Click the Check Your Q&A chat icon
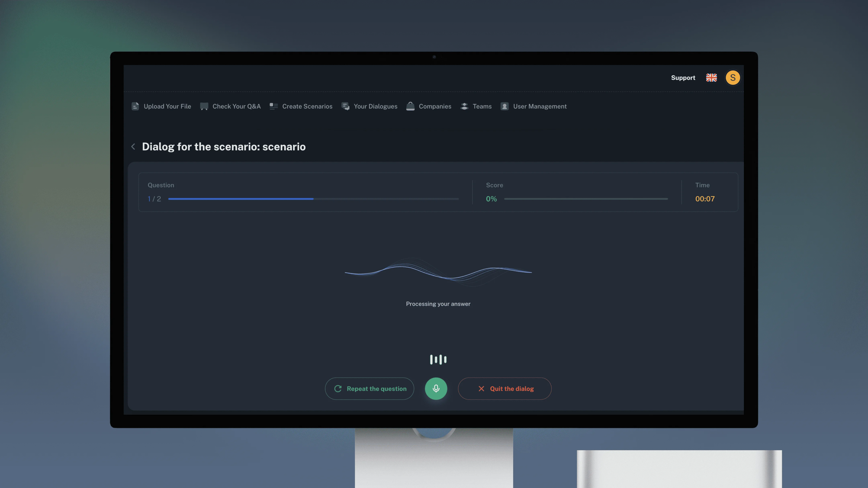 (x=204, y=106)
